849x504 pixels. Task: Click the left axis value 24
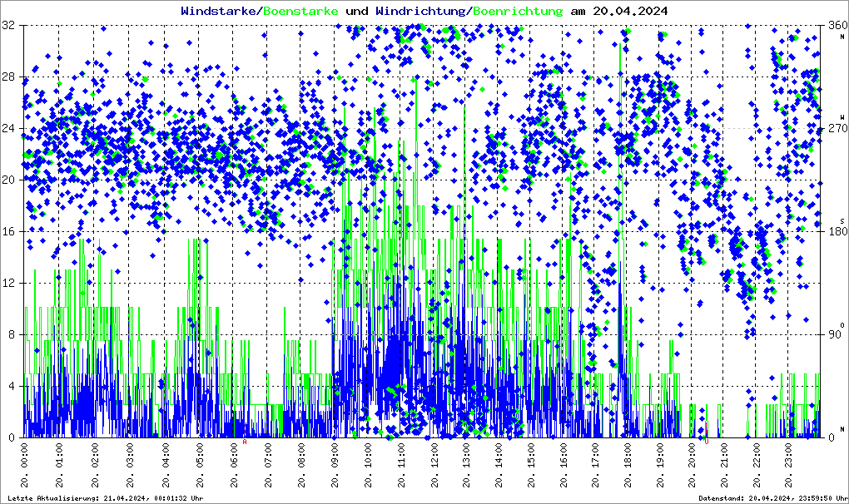[x=8, y=128]
